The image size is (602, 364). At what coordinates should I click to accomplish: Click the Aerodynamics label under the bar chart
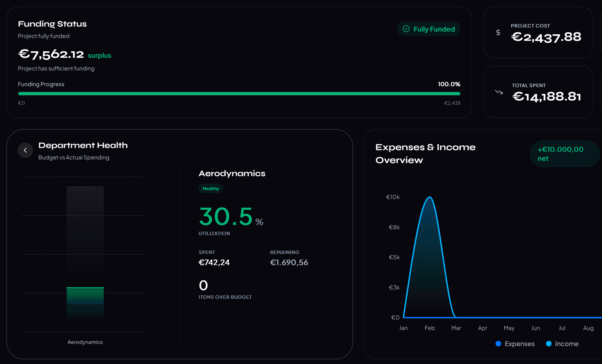(x=85, y=342)
